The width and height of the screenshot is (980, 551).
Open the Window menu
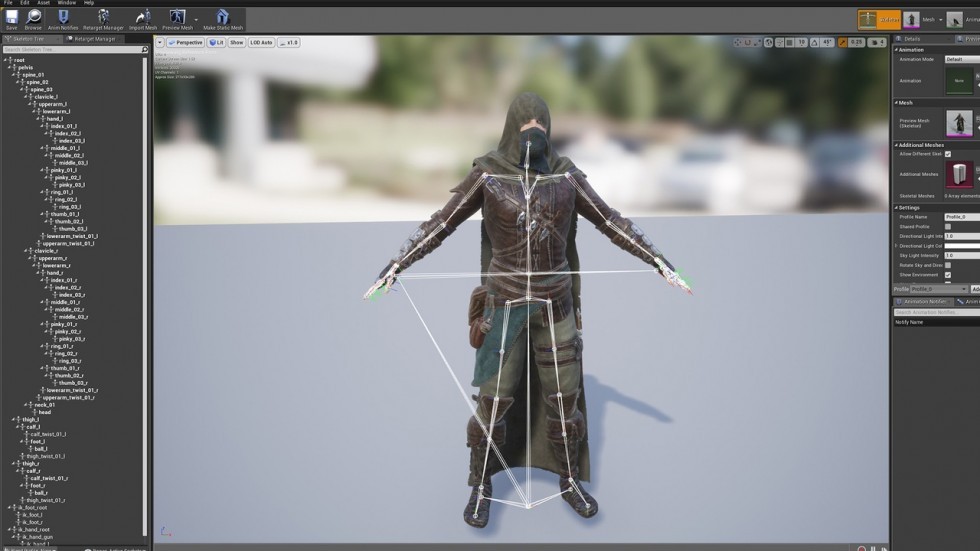66,2
